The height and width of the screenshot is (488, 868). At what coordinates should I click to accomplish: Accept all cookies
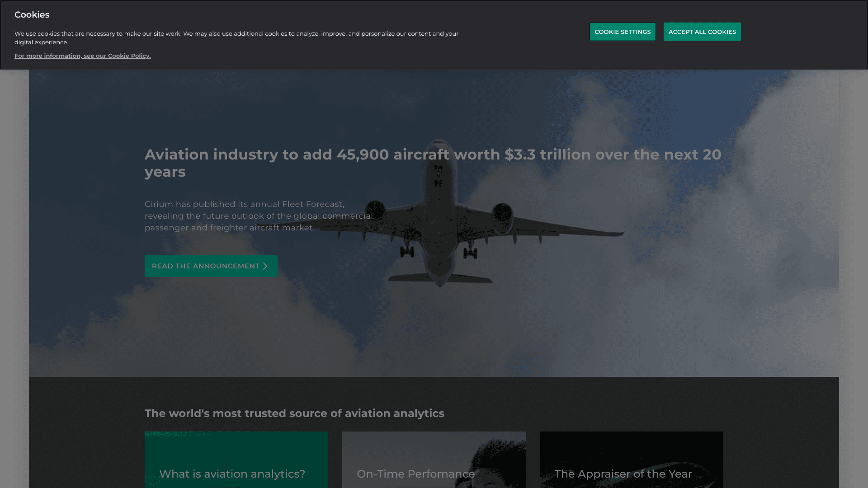702,32
